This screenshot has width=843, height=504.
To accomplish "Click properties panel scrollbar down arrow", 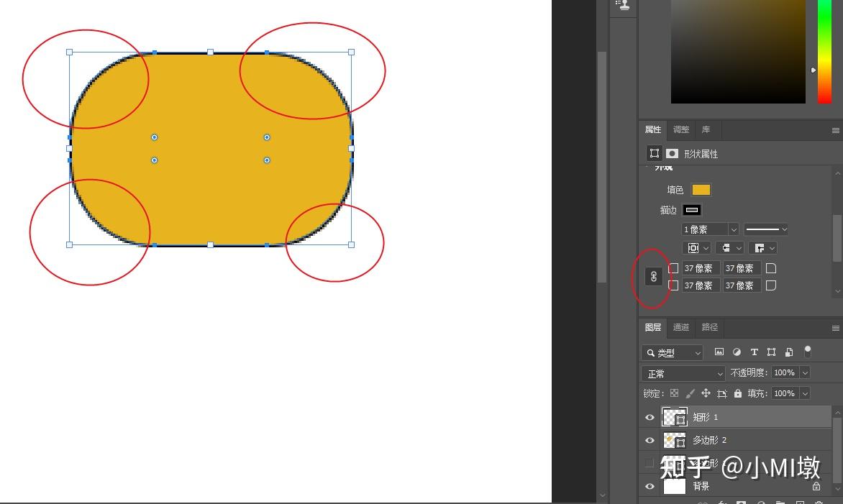I will click(x=838, y=291).
